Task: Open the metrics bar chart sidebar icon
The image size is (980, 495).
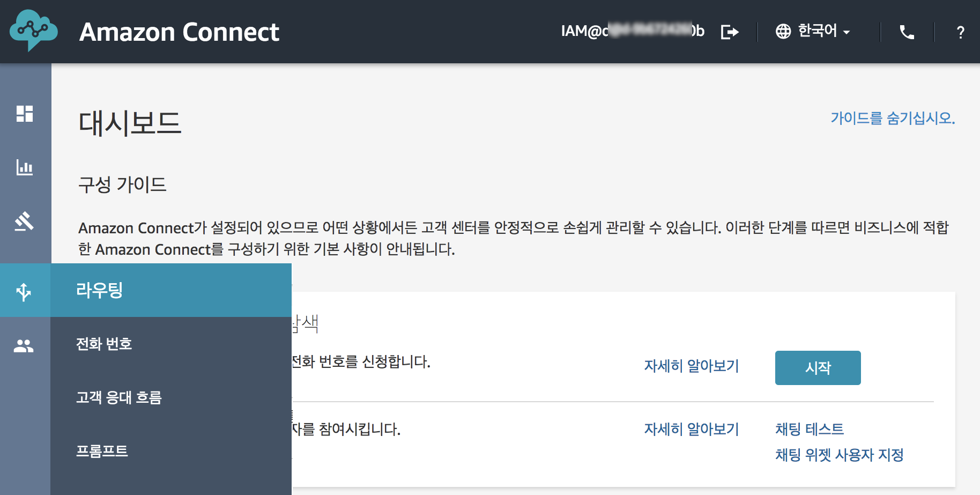Action: point(25,167)
